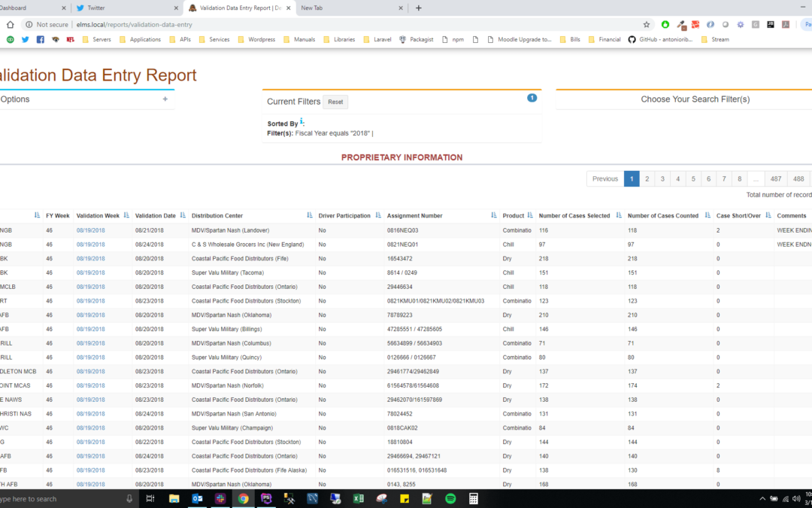Jump to results page 487
Screen dimensions: 812x508
(x=776, y=179)
